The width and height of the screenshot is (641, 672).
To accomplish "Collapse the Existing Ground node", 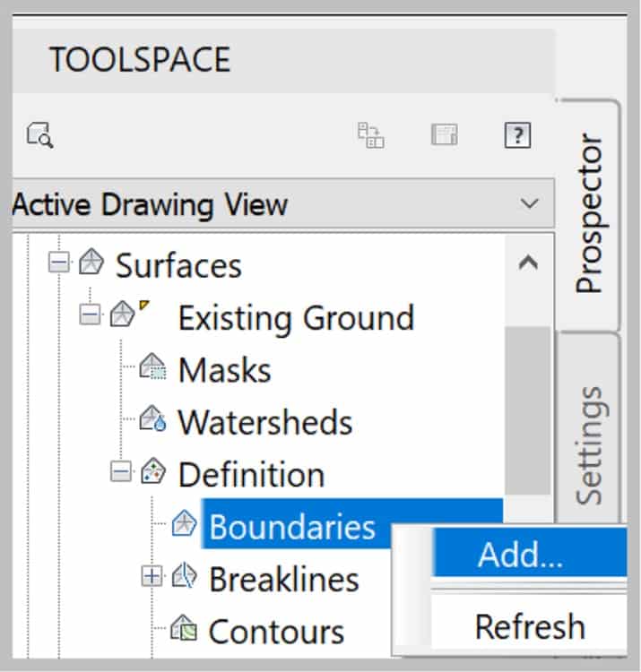I will 90,314.
